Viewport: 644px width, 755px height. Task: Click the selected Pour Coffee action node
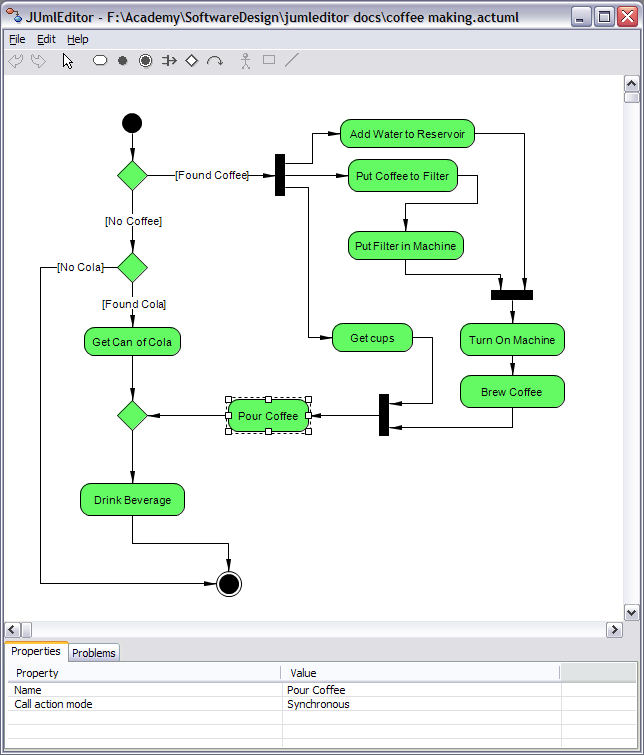[268, 416]
